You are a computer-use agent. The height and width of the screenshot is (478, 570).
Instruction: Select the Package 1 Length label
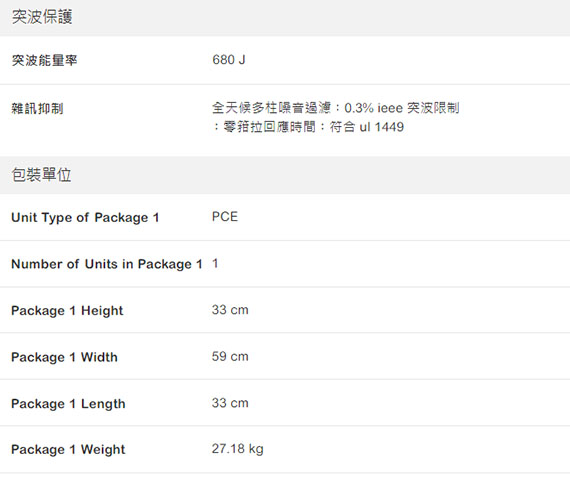pos(68,403)
